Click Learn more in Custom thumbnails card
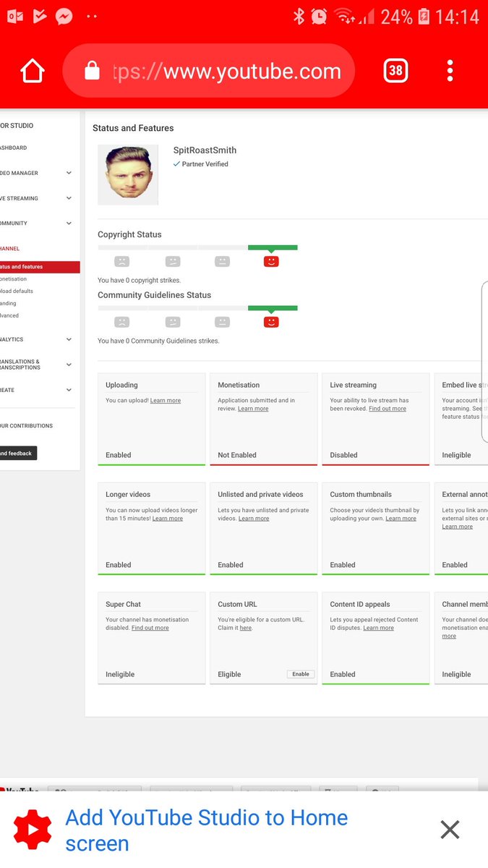 point(401,519)
